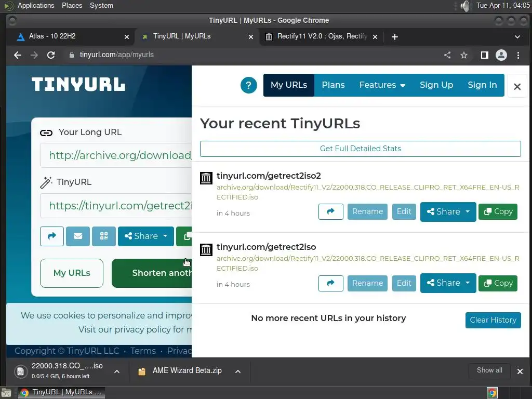
Task: Open the Plans nav item
Action: coord(333,85)
